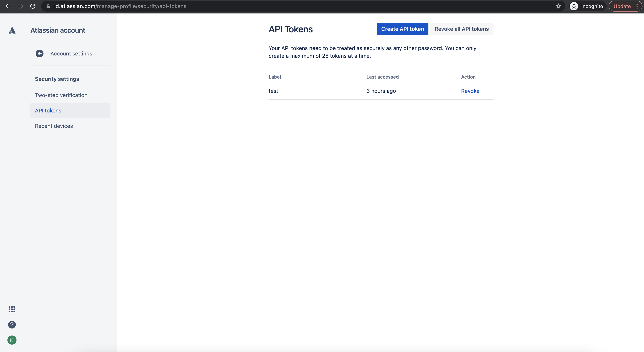The height and width of the screenshot is (352, 644).
Task: Click the '3 hours ago' cell
Action: 381,91
